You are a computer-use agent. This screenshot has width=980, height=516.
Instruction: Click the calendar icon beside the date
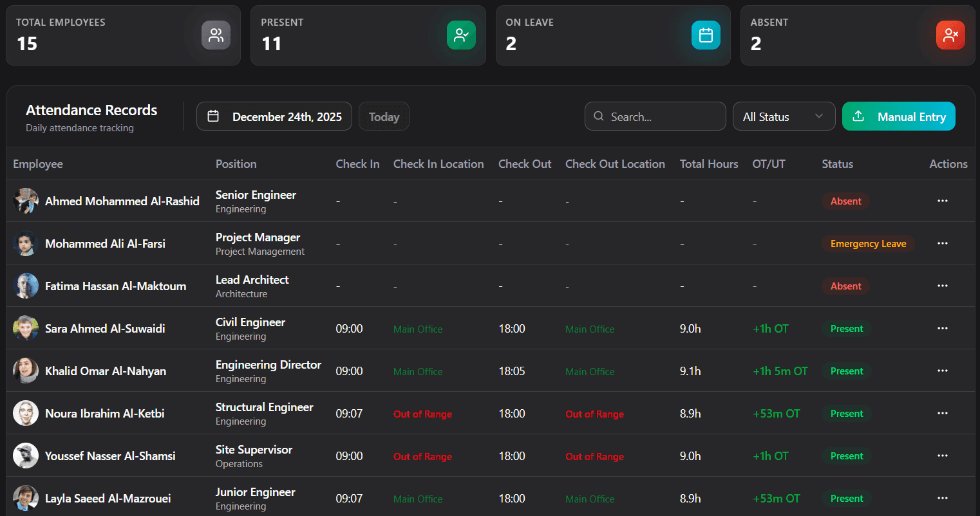[x=214, y=116]
